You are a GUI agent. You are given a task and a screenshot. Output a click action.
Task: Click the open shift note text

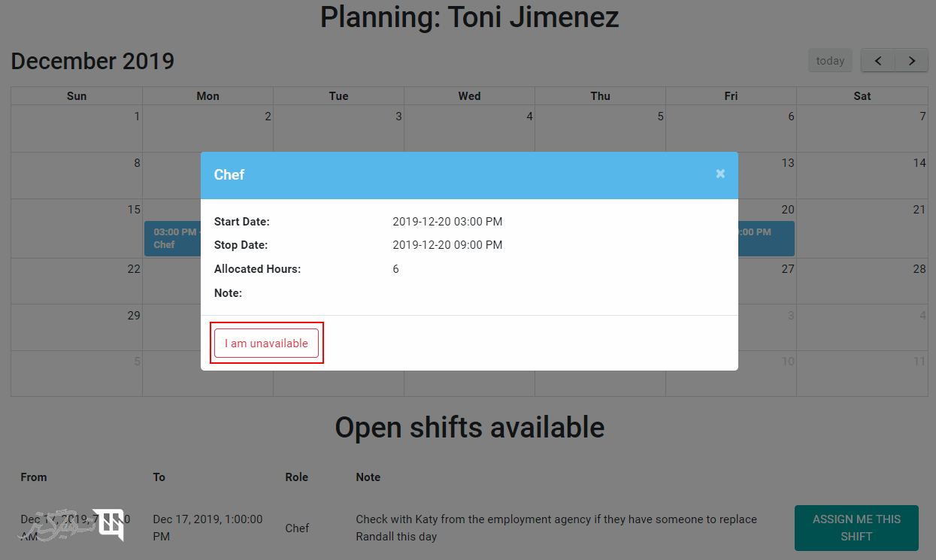(556, 528)
